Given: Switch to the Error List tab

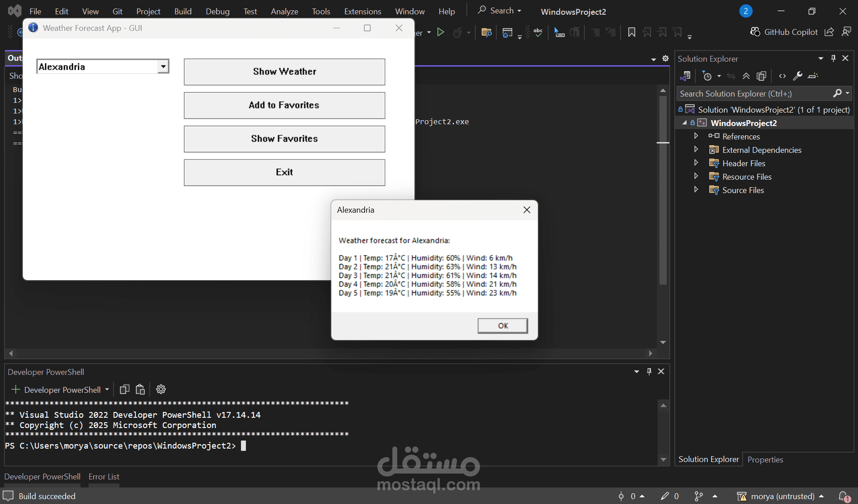Looking at the screenshot, I should pyautogui.click(x=104, y=476).
